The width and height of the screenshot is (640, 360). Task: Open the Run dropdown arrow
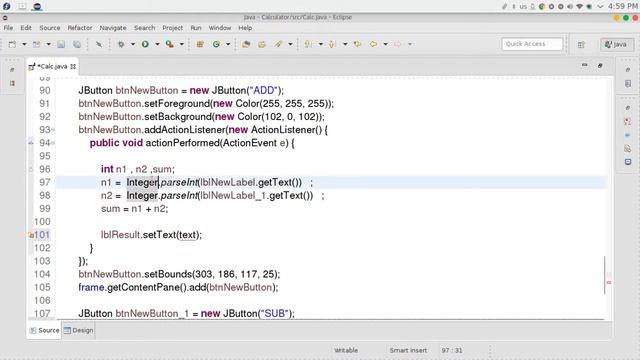(157, 44)
